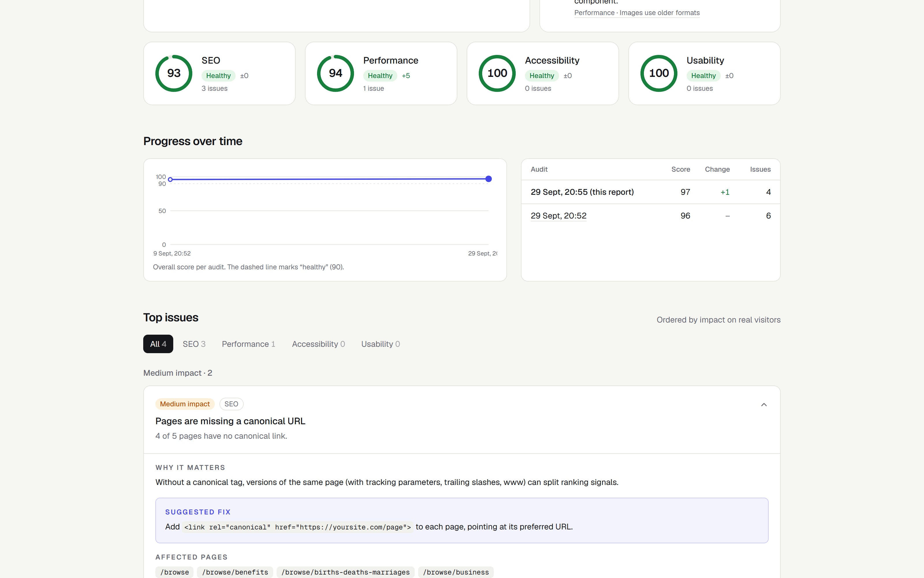Click the /browse/benefits affected page chip
The height and width of the screenshot is (578, 924).
coord(235,572)
